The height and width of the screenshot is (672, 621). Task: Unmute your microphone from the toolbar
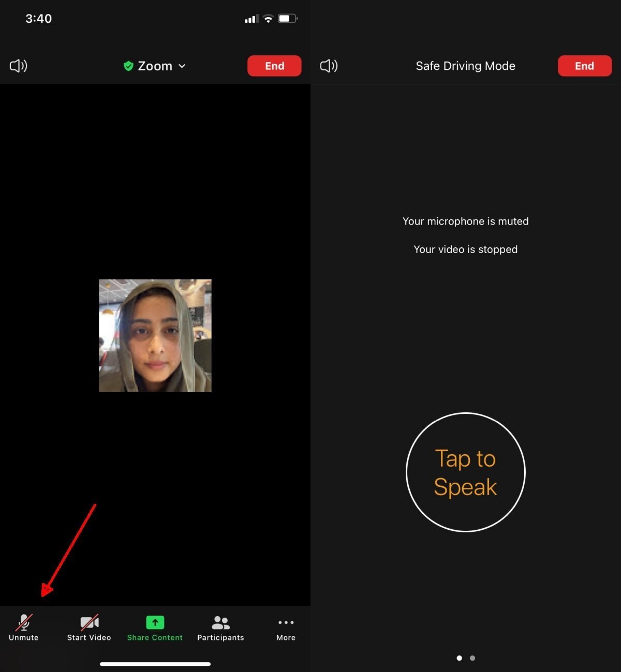click(x=24, y=628)
